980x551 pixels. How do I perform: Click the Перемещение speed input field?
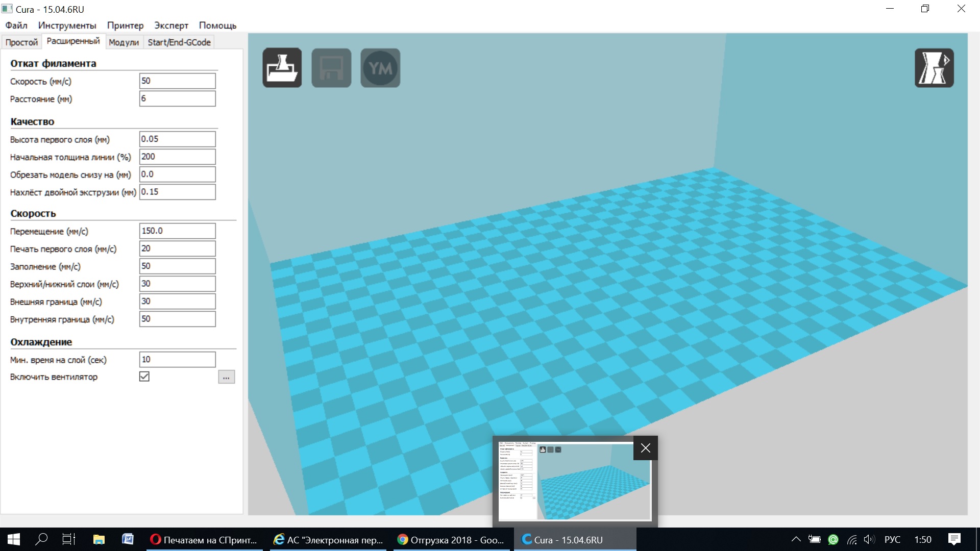click(177, 231)
